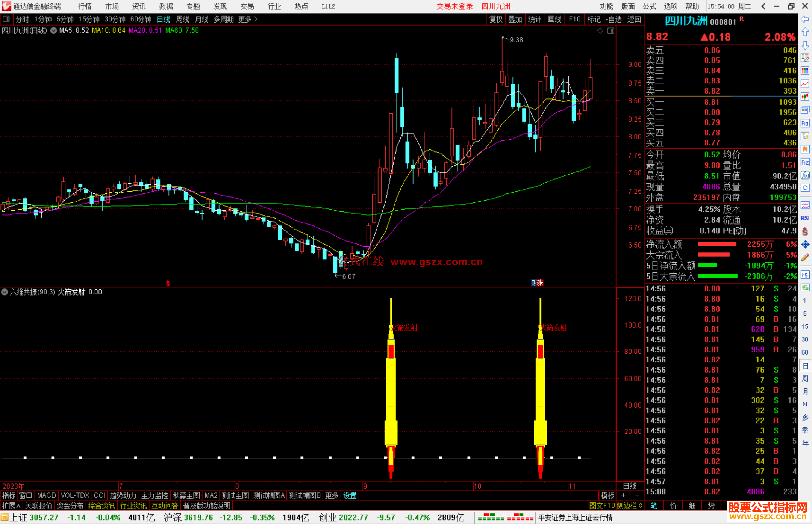Switch to the 周线 period tab

(x=183, y=19)
